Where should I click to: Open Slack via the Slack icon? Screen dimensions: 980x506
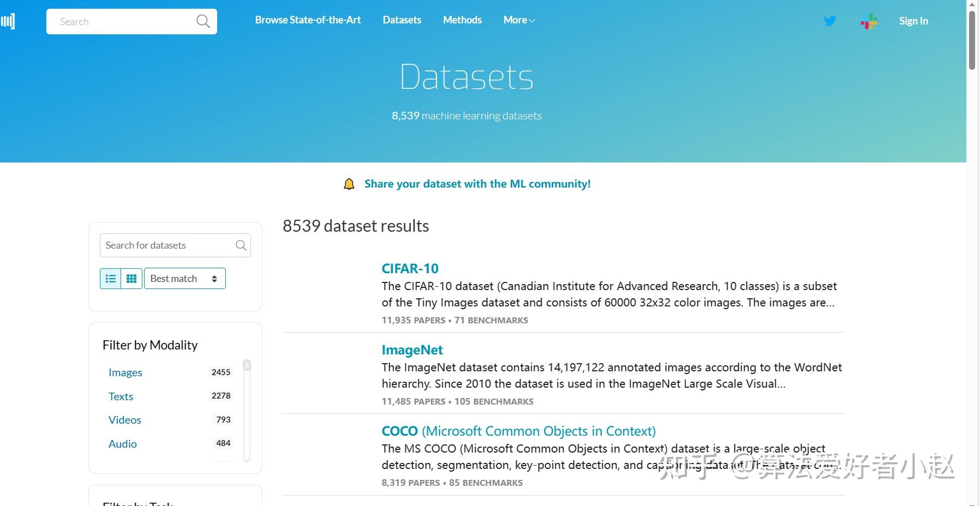[x=869, y=21]
